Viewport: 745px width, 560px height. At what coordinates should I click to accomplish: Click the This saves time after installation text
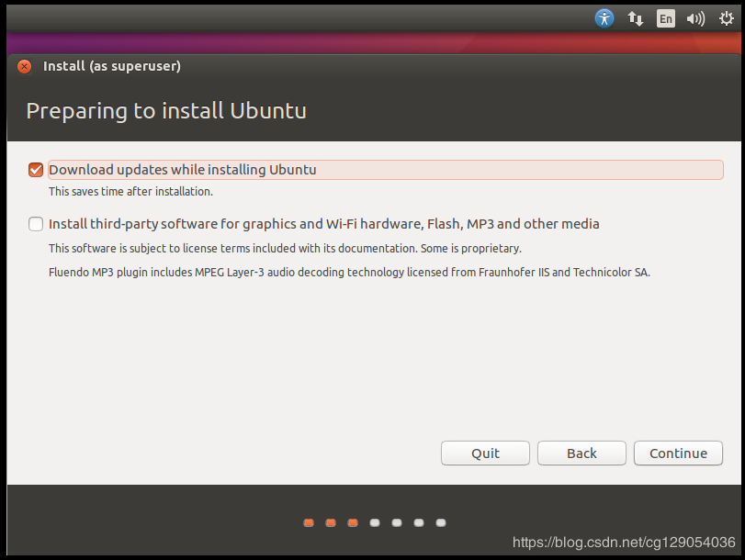tap(130, 192)
